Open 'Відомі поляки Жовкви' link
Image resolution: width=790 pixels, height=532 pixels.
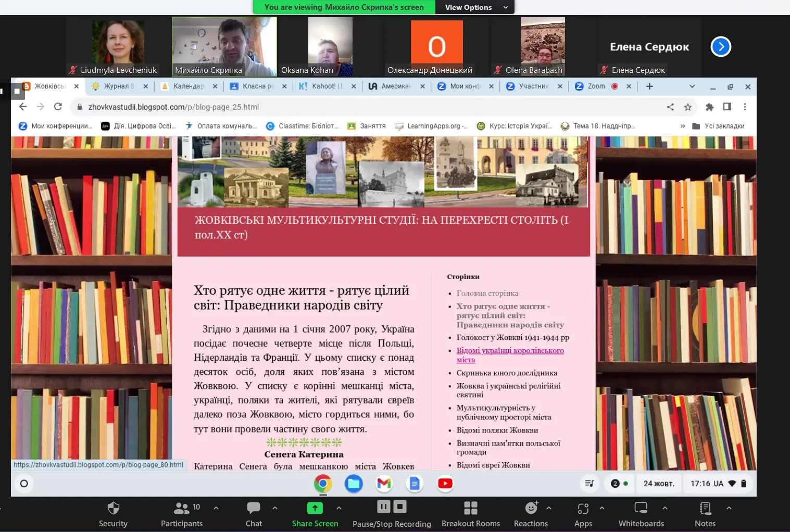[497, 430]
